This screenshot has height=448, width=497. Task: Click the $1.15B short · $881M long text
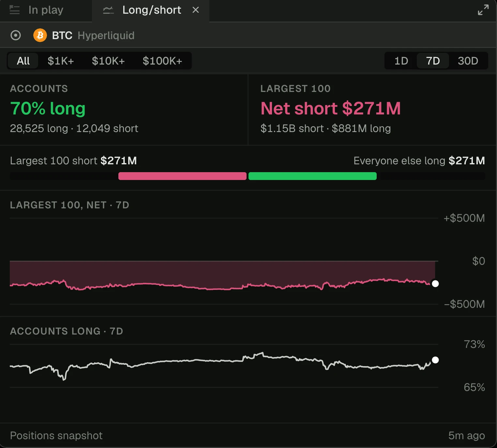pyautogui.click(x=325, y=128)
